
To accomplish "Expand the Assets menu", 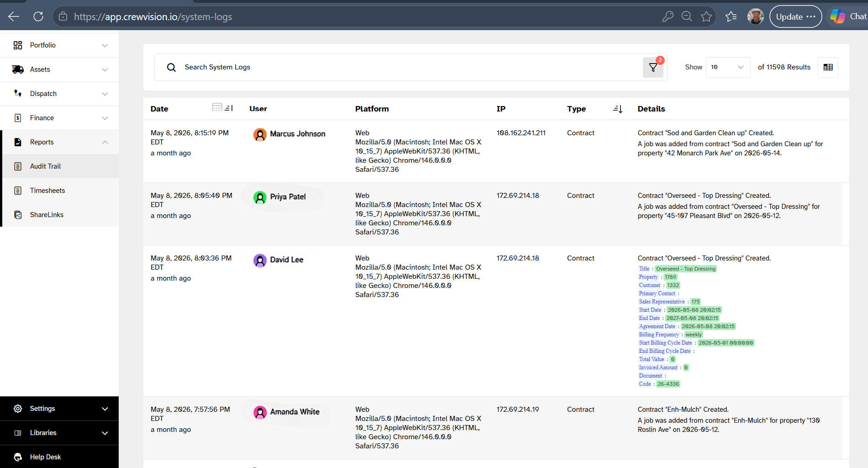I will (59, 69).
